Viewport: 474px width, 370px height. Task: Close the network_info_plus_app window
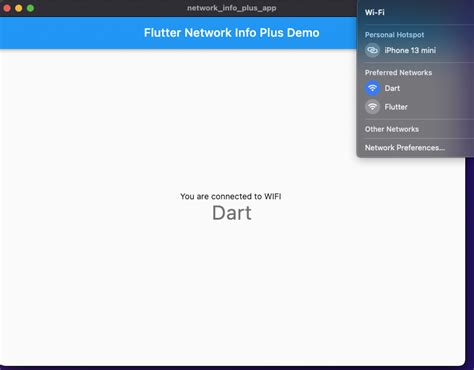pos(7,8)
